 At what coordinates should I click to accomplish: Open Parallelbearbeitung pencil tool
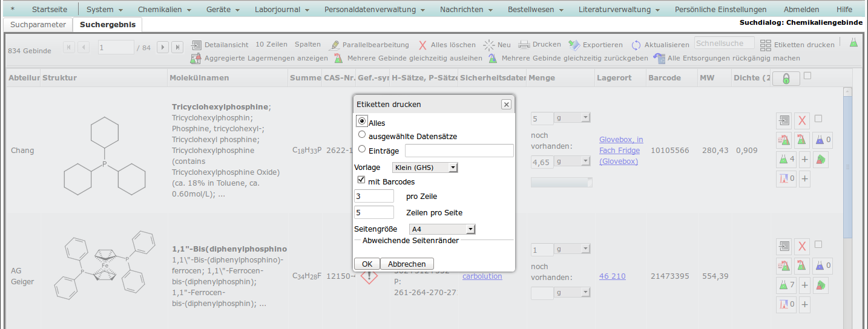[x=334, y=45]
